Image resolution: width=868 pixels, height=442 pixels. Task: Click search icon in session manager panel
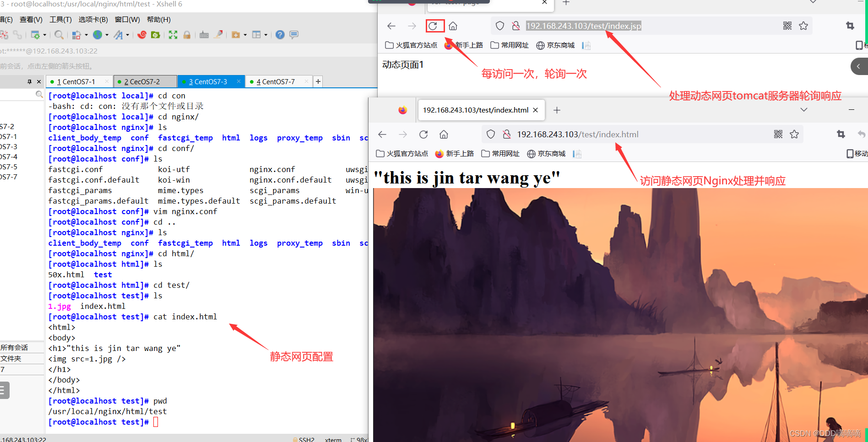tap(39, 94)
